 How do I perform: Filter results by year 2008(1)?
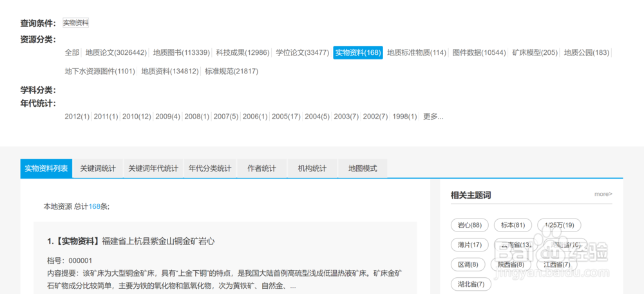[196, 116]
